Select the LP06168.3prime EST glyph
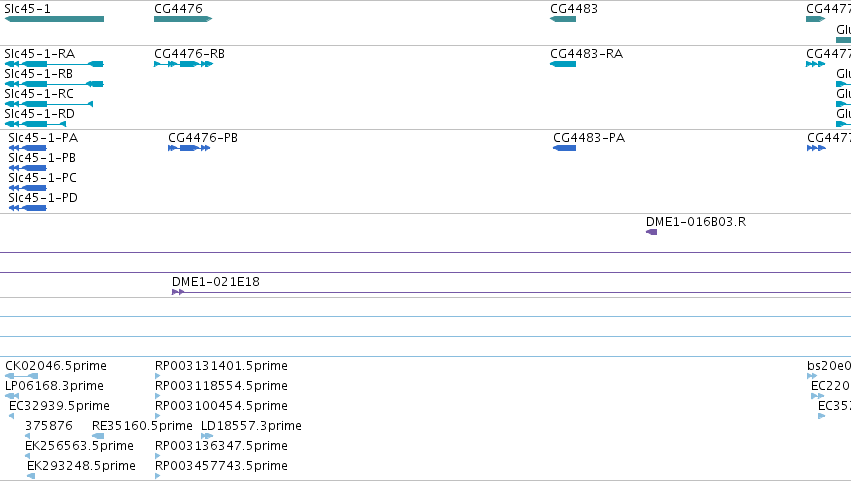Screen dimensions: 851x481 tap(12, 396)
